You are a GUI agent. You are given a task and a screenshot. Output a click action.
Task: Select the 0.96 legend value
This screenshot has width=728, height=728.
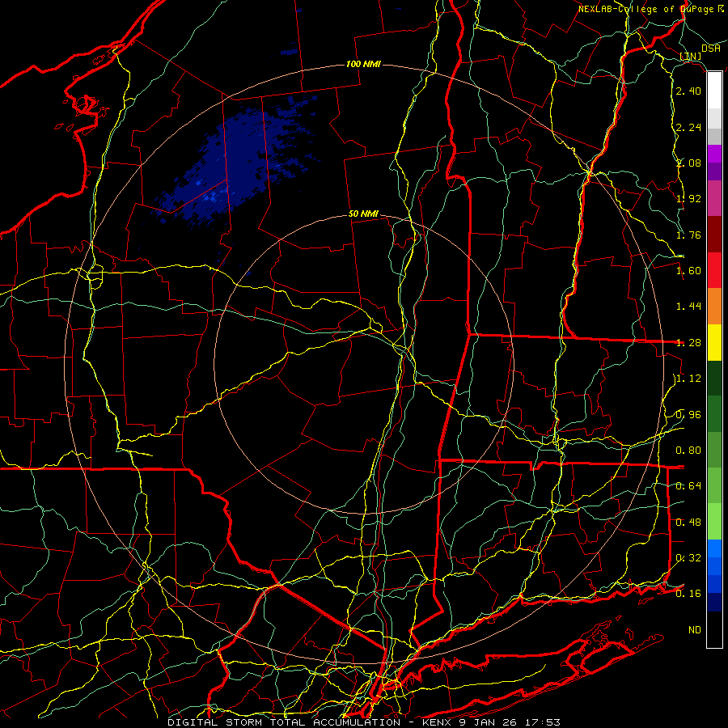(688, 415)
